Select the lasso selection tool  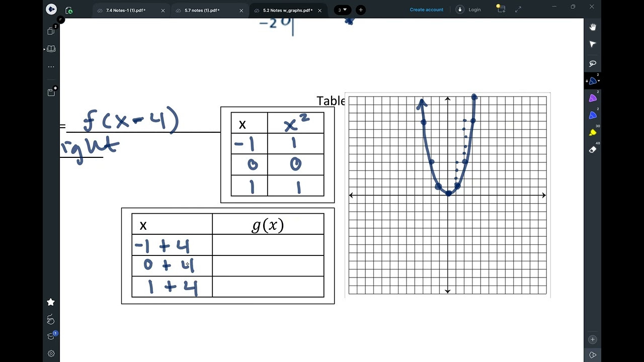tap(593, 63)
